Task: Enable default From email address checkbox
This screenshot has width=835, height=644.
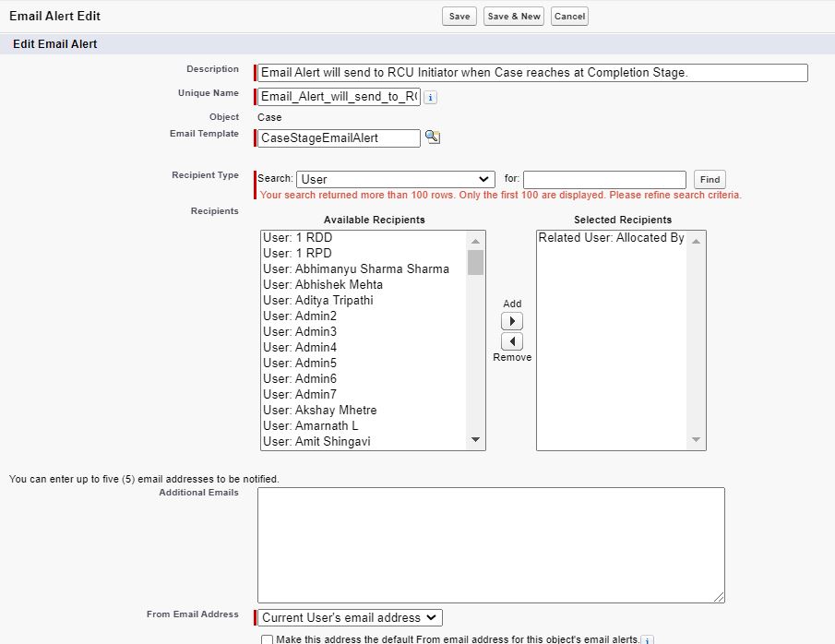Action: click(267, 639)
